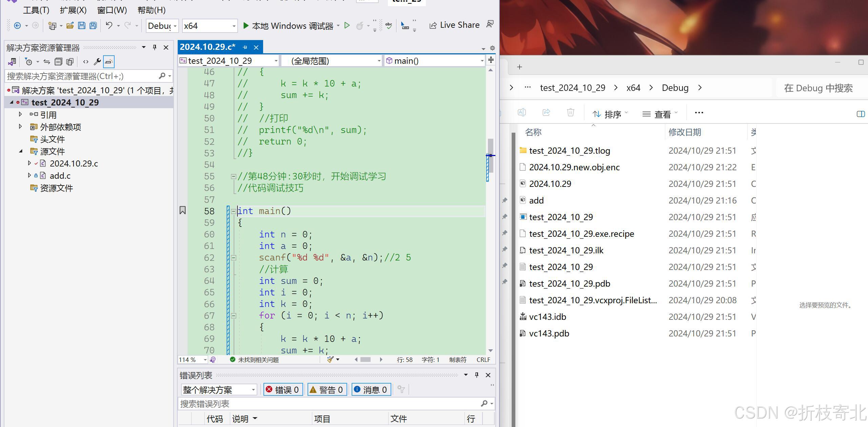Open the 工具(T) menu
The height and width of the screenshot is (427, 868).
point(36,10)
